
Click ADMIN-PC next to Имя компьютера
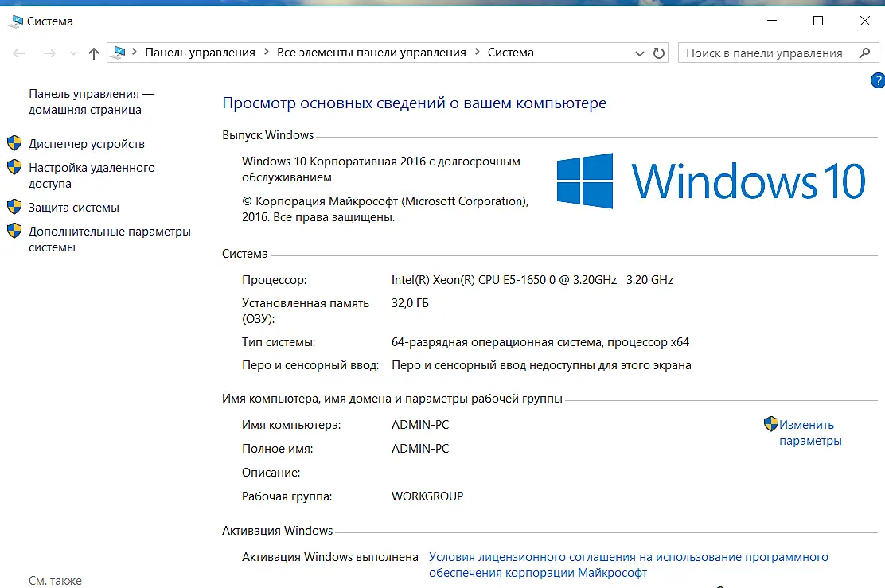(420, 425)
